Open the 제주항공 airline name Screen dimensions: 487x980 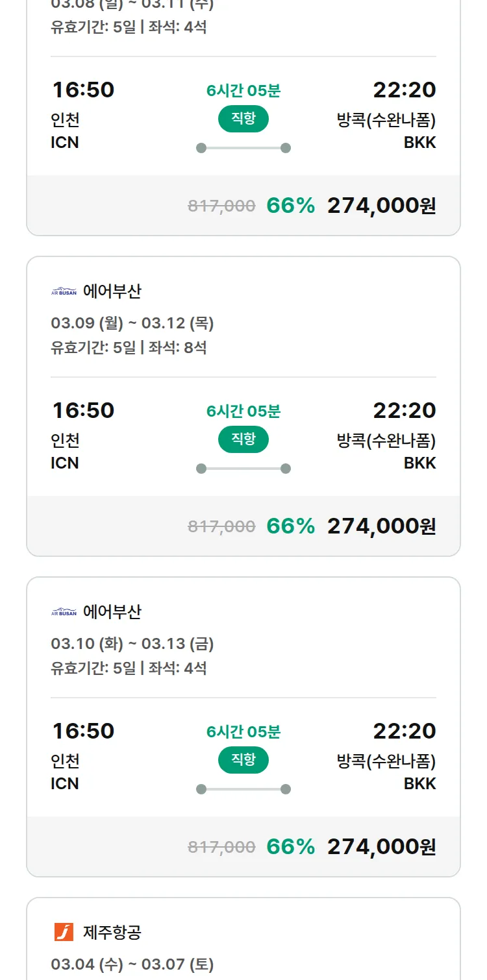(x=112, y=933)
